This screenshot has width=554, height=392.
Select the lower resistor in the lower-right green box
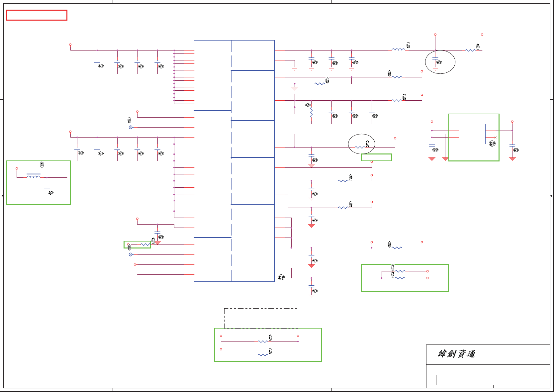[x=400, y=278]
